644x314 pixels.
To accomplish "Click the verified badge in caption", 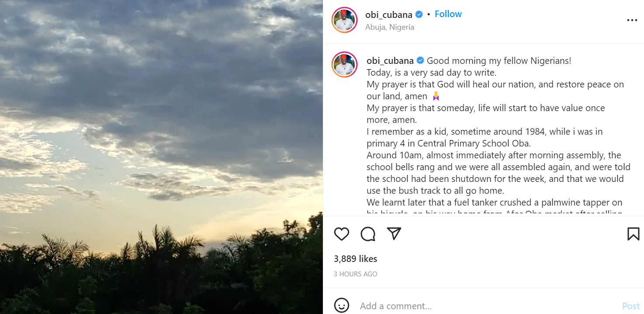I will pyautogui.click(x=420, y=61).
